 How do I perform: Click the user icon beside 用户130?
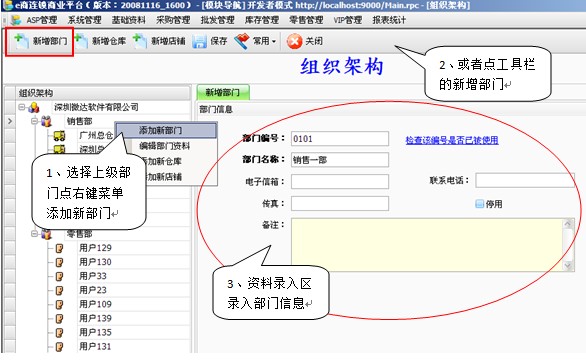click(59, 262)
